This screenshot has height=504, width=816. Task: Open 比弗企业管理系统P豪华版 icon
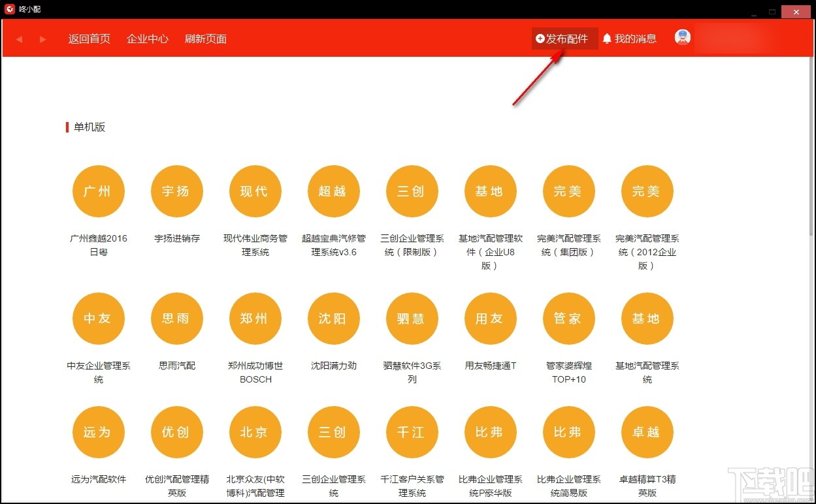(490, 431)
